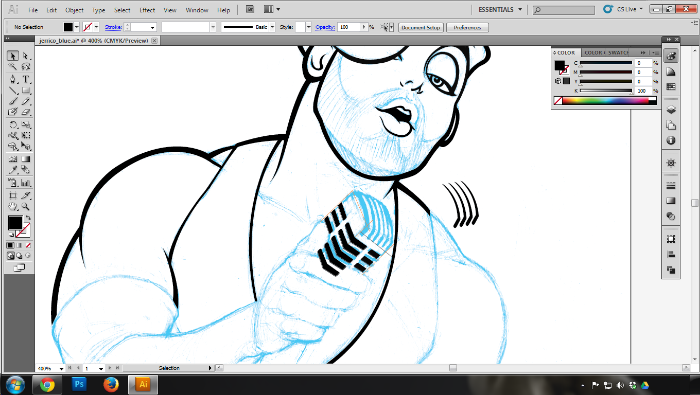
Task: Select the Type tool
Action: click(26, 79)
